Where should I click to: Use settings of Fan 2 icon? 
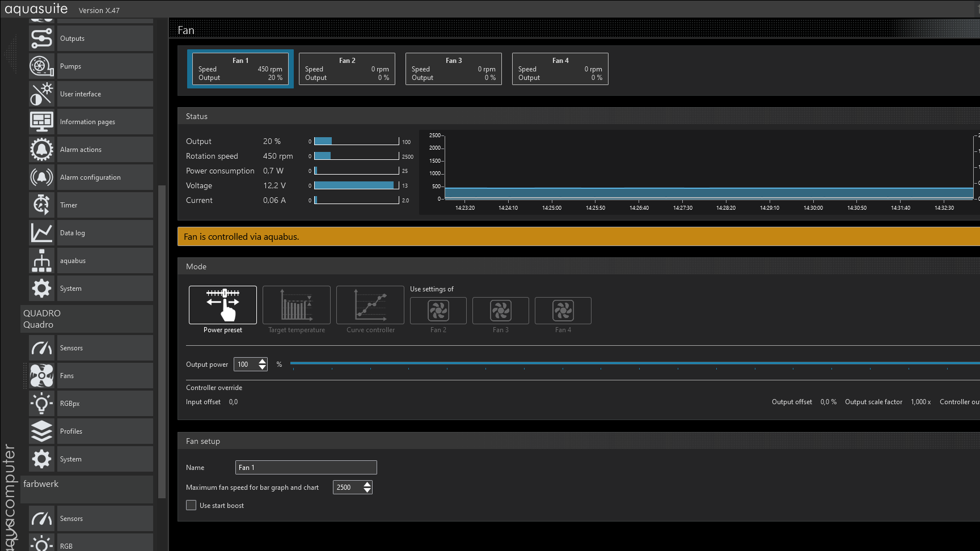(438, 311)
